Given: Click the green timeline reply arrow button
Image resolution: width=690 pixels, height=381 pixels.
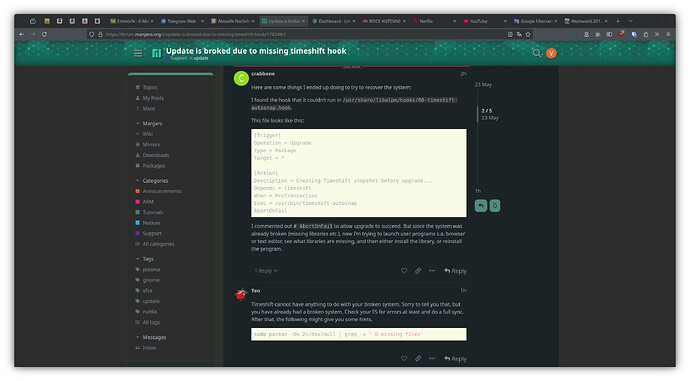Looking at the screenshot, I should pos(481,205).
